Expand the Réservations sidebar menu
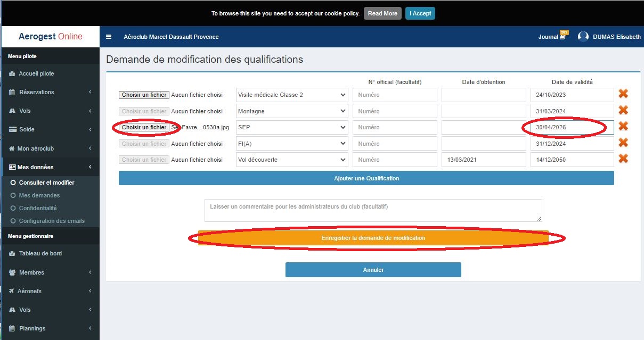 click(x=50, y=92)
